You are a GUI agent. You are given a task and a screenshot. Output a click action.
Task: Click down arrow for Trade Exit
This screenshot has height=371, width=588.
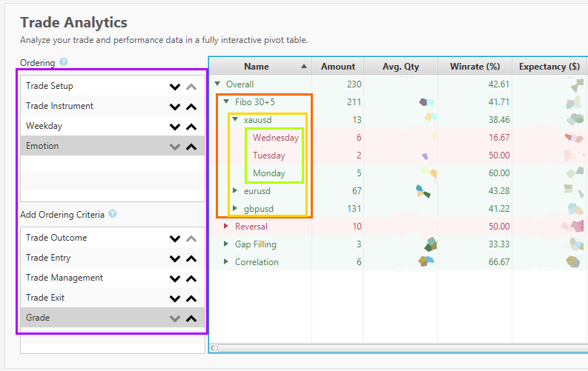point(175,298)
